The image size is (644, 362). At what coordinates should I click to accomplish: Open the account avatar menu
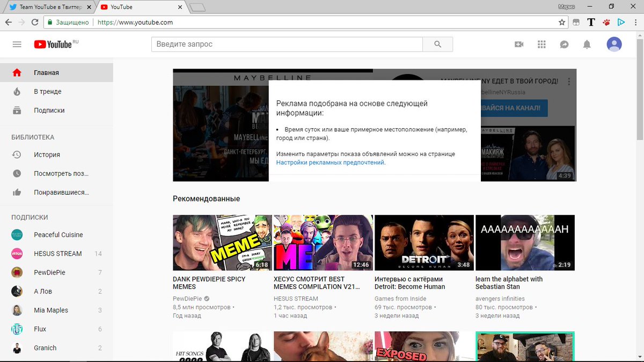(x=614, y=45)
